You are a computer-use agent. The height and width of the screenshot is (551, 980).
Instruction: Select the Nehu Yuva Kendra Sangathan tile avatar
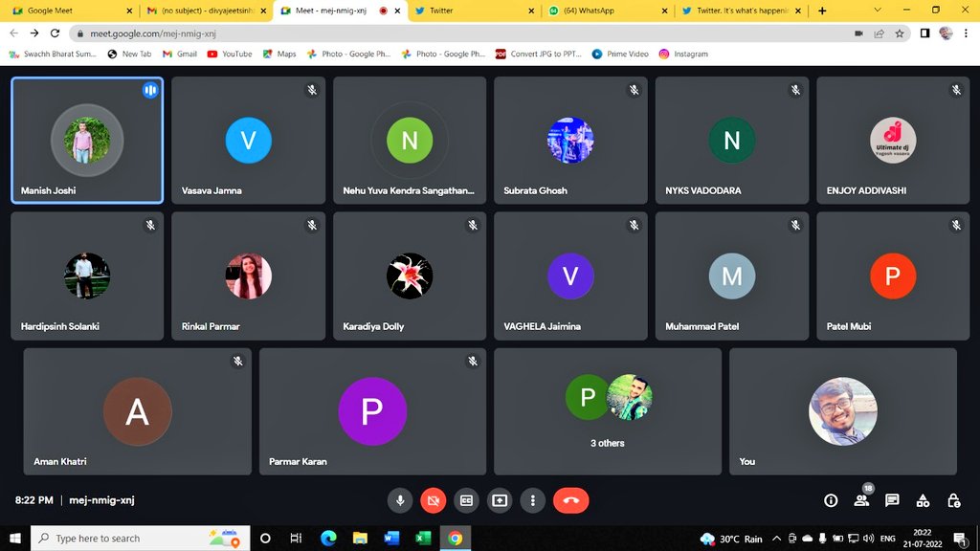pos(410,141)
